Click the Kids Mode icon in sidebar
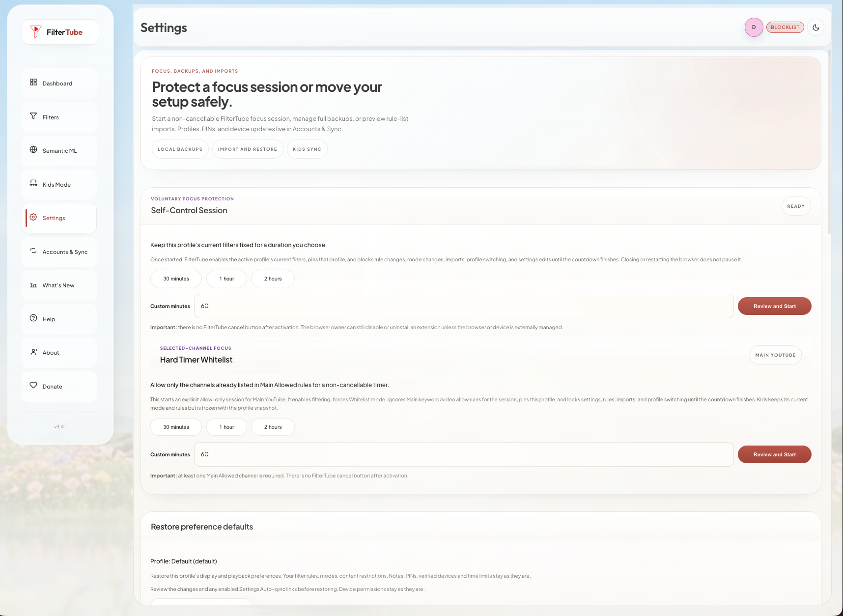Viewport: 843px width, 616px height. (33, 184)
